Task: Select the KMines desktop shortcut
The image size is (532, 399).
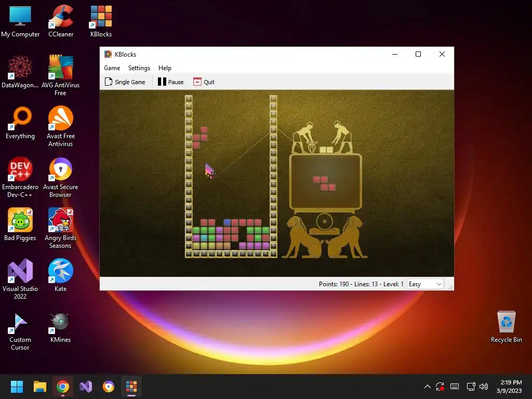Action: (x=60, y=326)
